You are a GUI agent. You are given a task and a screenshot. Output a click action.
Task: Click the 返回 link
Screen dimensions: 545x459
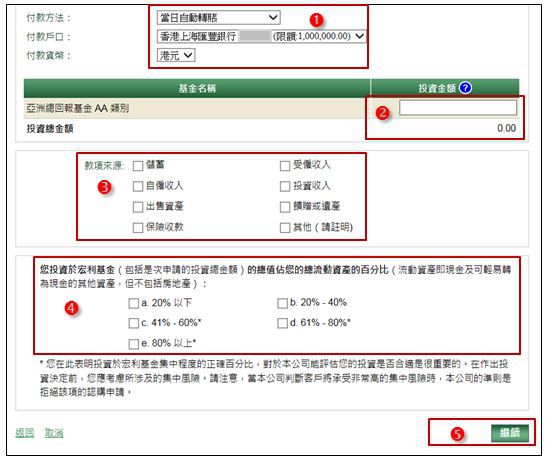pyautogui.click(x=25, y=433)
